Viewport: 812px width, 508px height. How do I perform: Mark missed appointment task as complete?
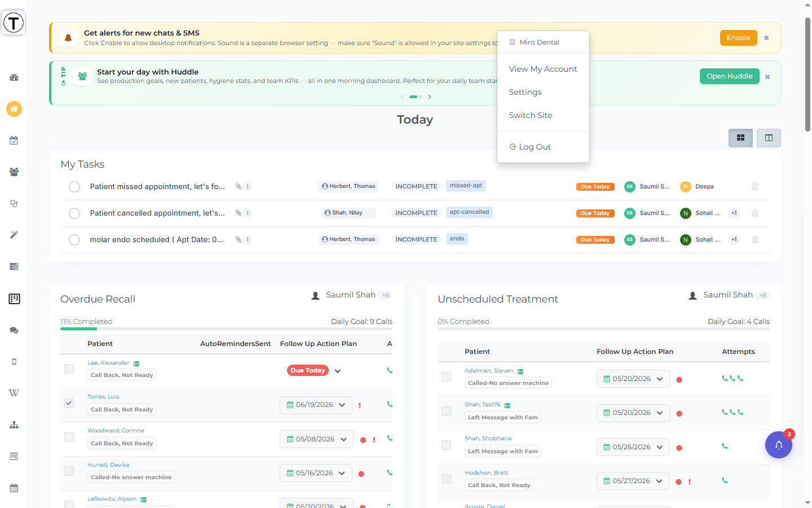(x=74, y=187)
